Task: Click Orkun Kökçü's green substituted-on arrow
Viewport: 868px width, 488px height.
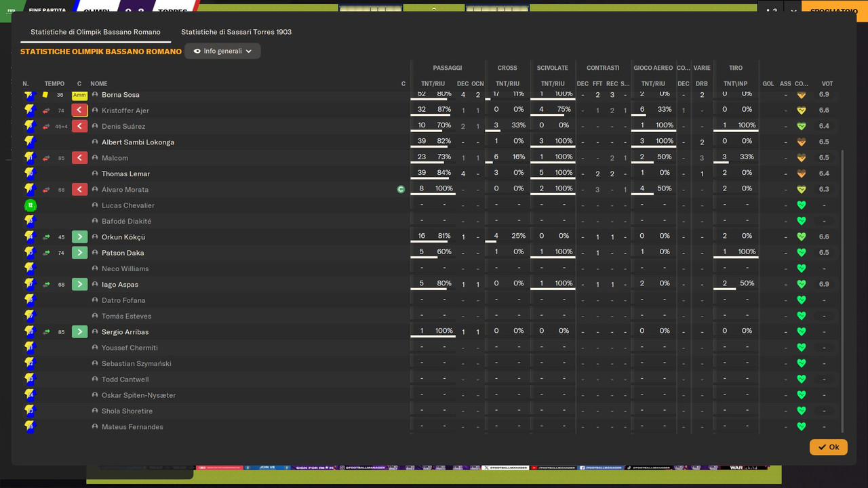Action: tap(79, 237)
